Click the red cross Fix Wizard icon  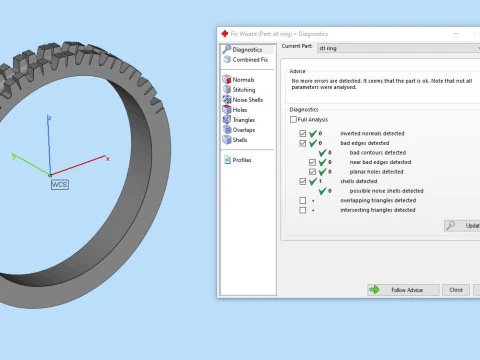[x=225, y=33]
